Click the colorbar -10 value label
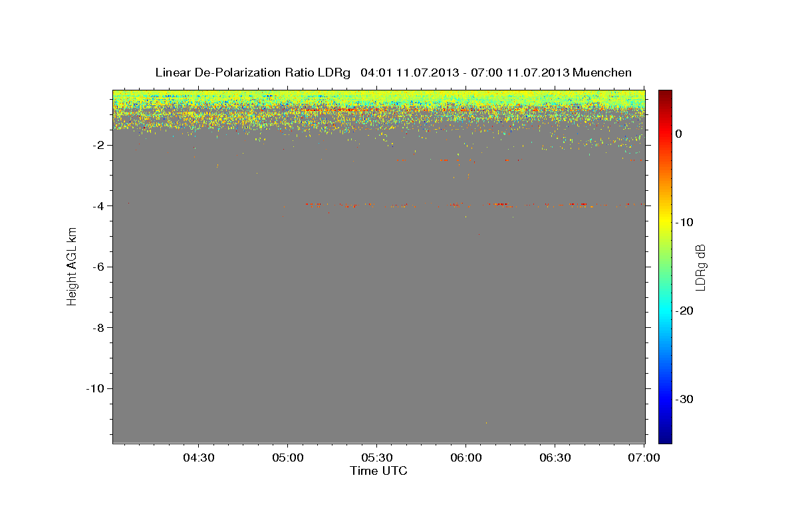Screen dimensions: 798x532 tap(685, 222)
